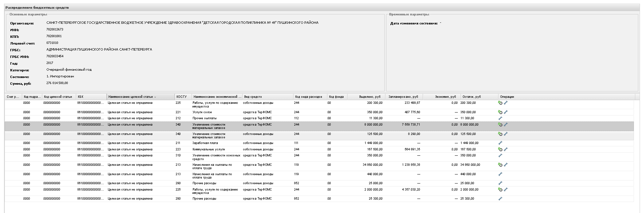The width and height of the screenshot is (644, 213).
Task: Click gear-tag icon in the 34 860 000,00 row
Action: [500, 165]
